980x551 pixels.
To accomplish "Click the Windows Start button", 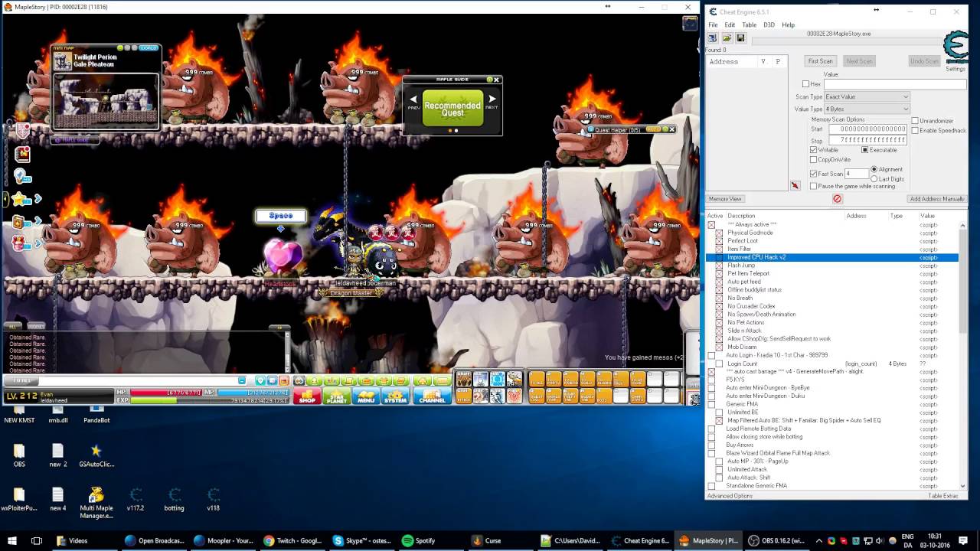I will tap(14, 540).
